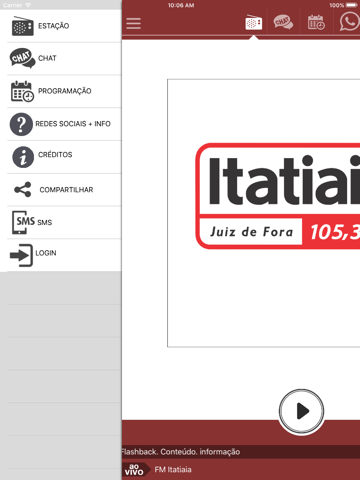Open the schedule calendar toolbar icon

point(316,22)
